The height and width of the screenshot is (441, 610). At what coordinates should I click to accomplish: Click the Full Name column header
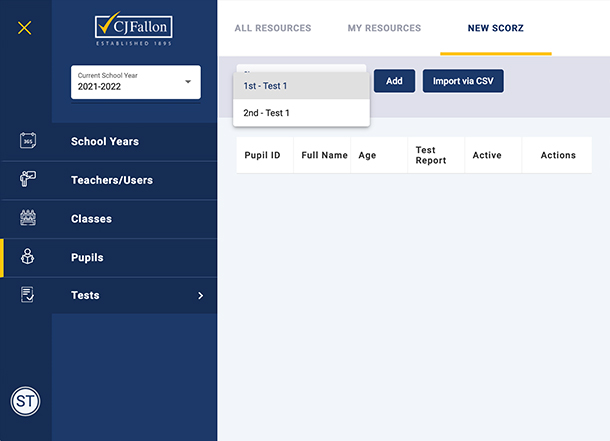click(324, 155)
